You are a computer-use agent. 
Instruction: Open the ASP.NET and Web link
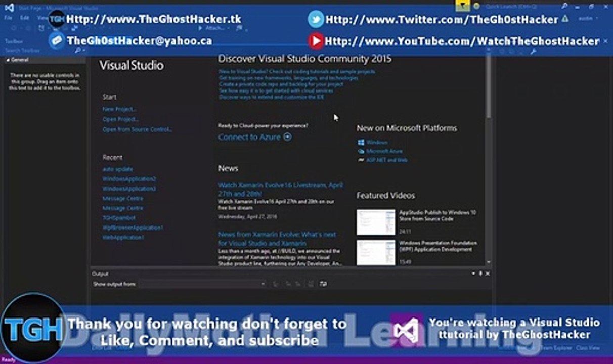coord(387,160)
